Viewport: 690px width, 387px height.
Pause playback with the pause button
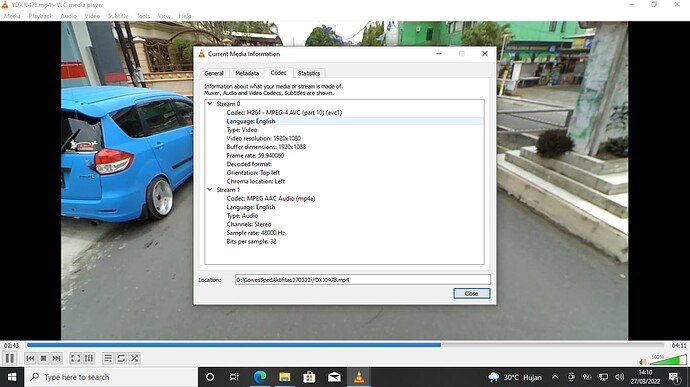pos(10,358)
